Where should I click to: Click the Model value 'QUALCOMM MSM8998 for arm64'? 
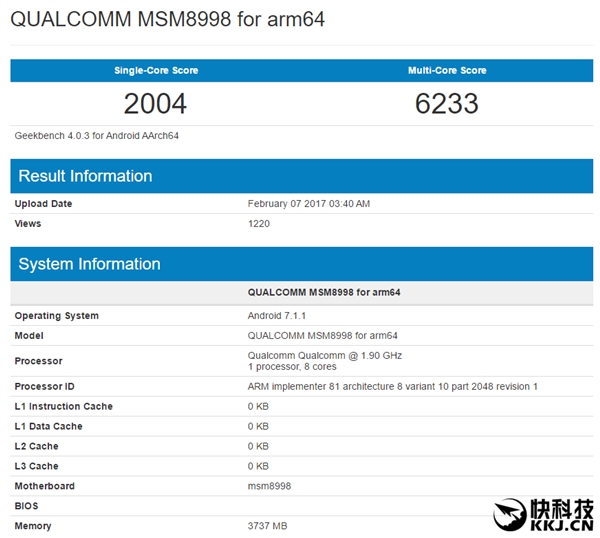[323, 336]
